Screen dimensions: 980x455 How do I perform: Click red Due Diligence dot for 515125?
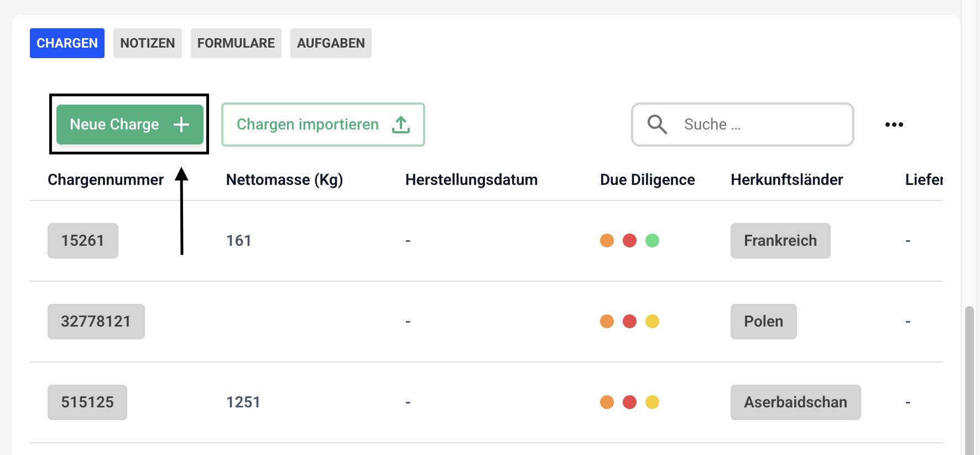(629, 402)
